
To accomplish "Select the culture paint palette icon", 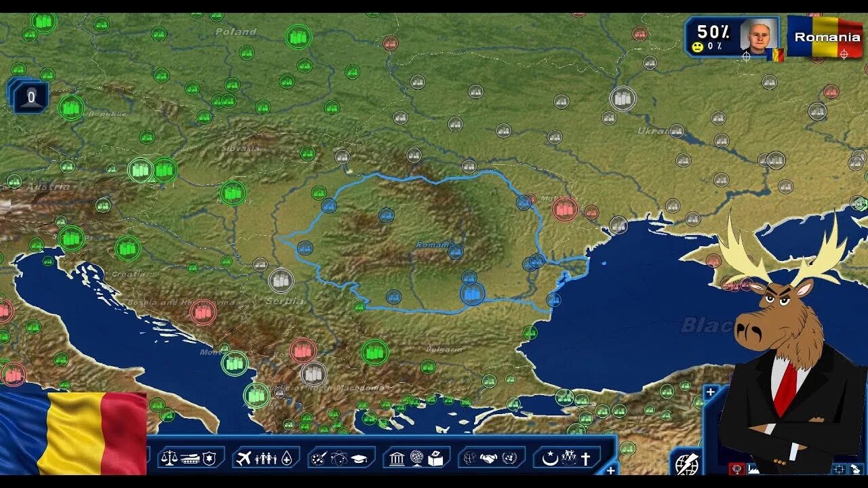I will pos(317,460).
